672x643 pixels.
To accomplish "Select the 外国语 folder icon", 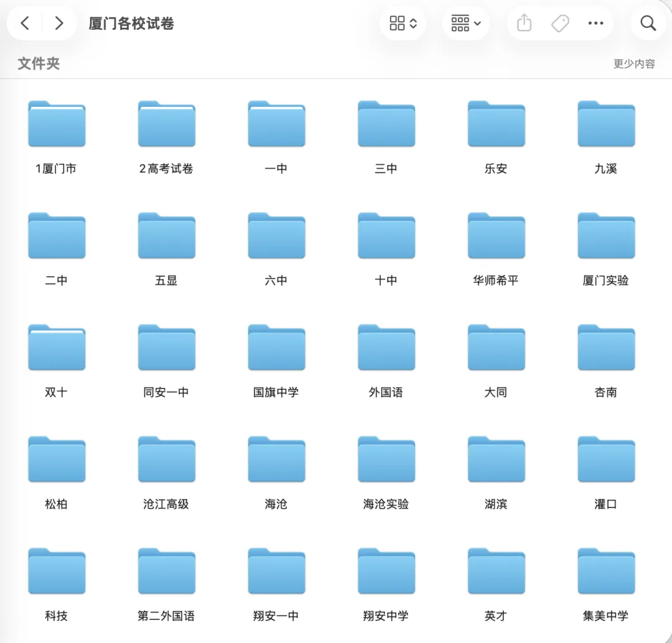I will pos(386,348).
